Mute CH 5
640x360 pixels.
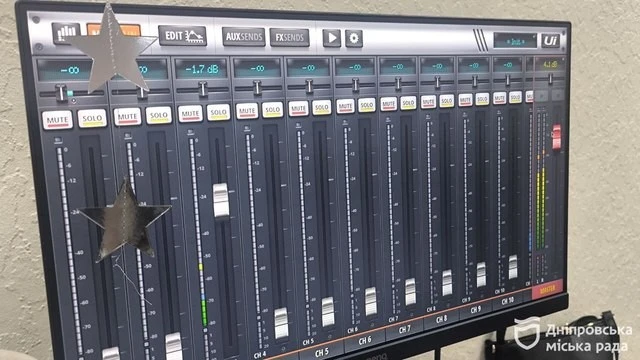298,109
